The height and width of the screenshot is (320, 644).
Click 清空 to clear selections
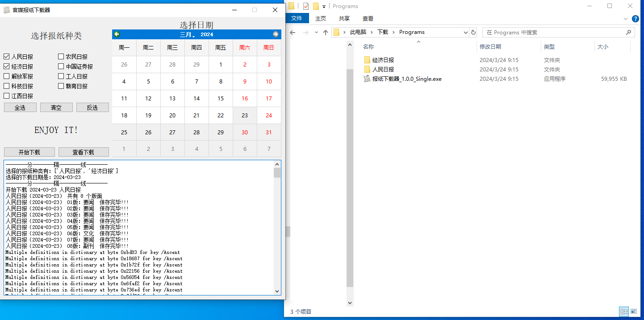pyautogui.click(x=56, y=108)
